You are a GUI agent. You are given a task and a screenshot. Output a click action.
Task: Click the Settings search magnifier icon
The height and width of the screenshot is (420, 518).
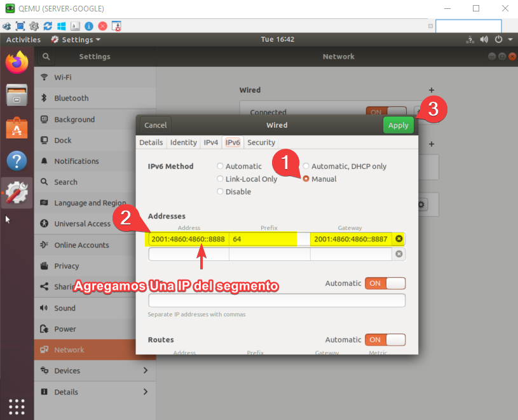(46, 57)
